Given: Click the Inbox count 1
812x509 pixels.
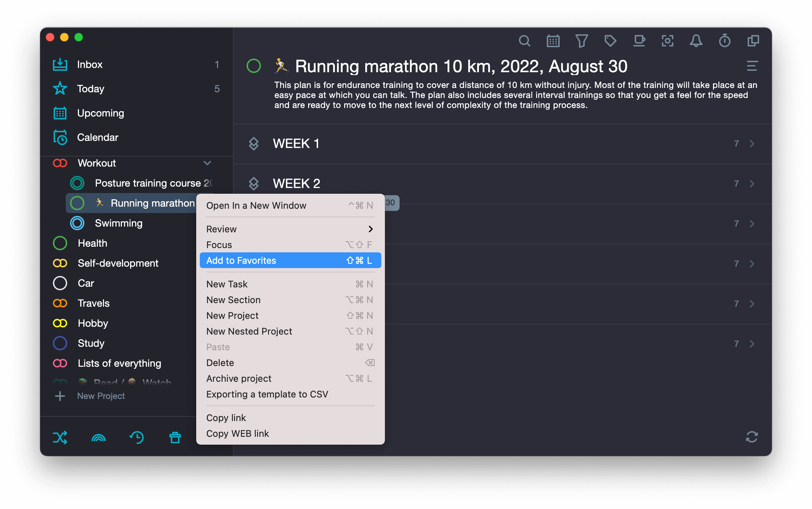Looking at the screenshot, I should point(217,65).
